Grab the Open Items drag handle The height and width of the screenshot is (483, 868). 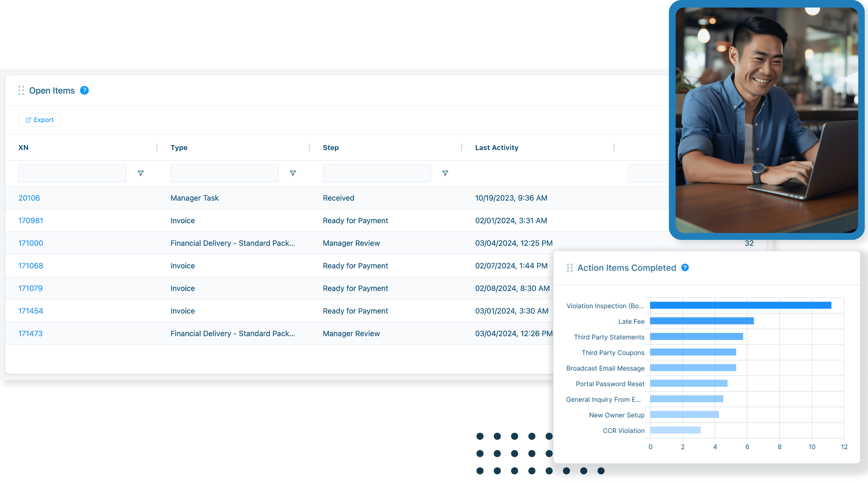click(x=21, y=90)
